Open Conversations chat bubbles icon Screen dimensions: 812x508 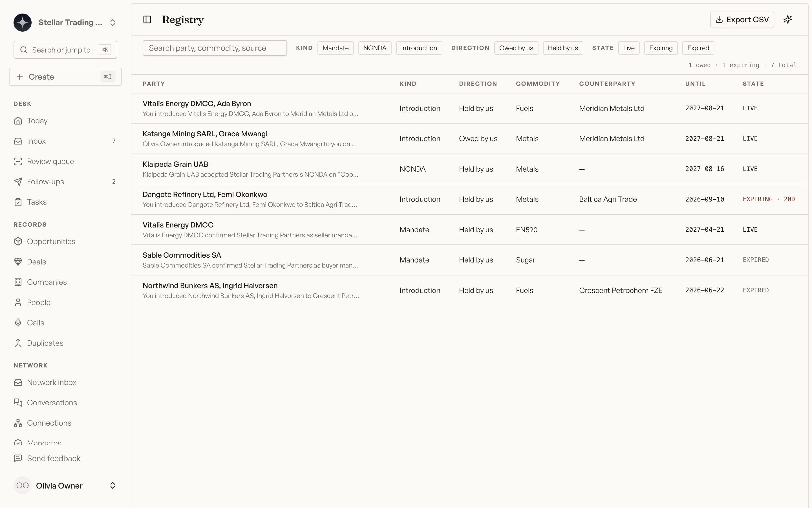(18, 402)
